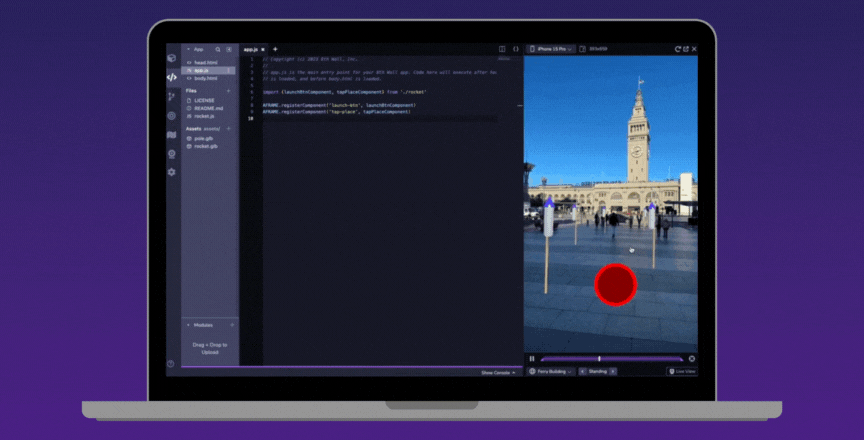Select app.js in the file tree

click(x=208, y=70)
